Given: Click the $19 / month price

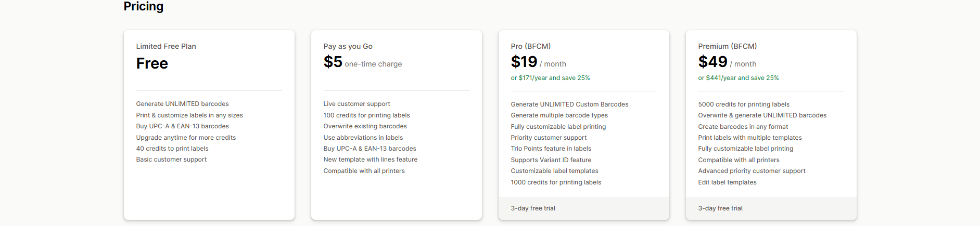Looking at the screenshot, I should click(x=538, y=62).
